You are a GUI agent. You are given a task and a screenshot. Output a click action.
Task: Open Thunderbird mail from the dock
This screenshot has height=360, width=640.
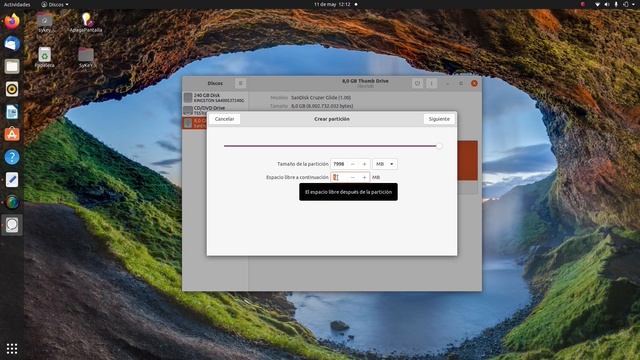[x=12, y=44]
